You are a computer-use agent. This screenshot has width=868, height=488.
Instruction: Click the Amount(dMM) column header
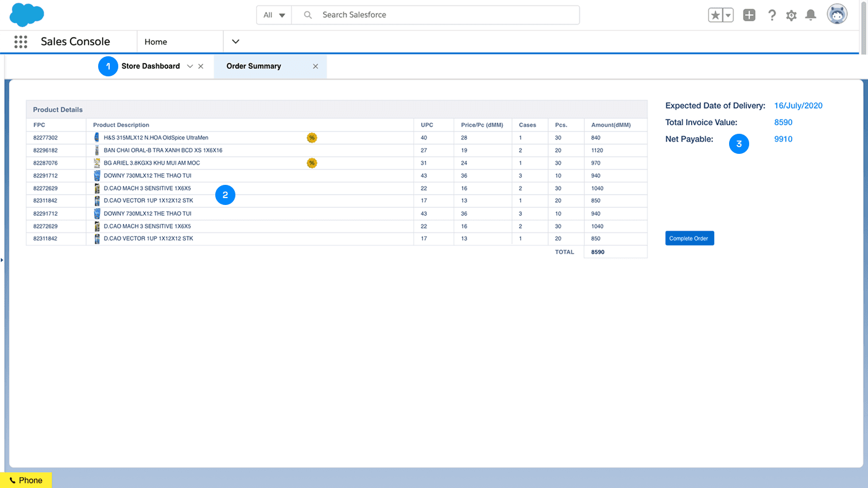611,125
